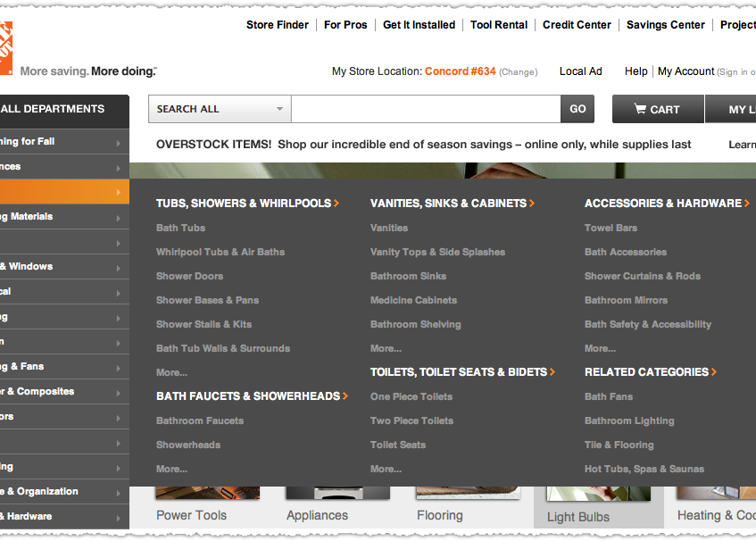
Task: Select Shower Bases & Pans
Action: [x=207, y=300]
